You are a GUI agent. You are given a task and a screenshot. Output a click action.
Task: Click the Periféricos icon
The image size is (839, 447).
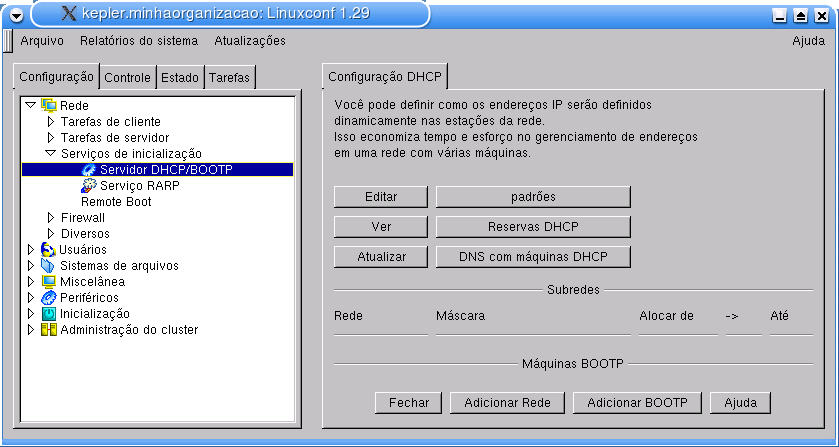tap(48, 297)
